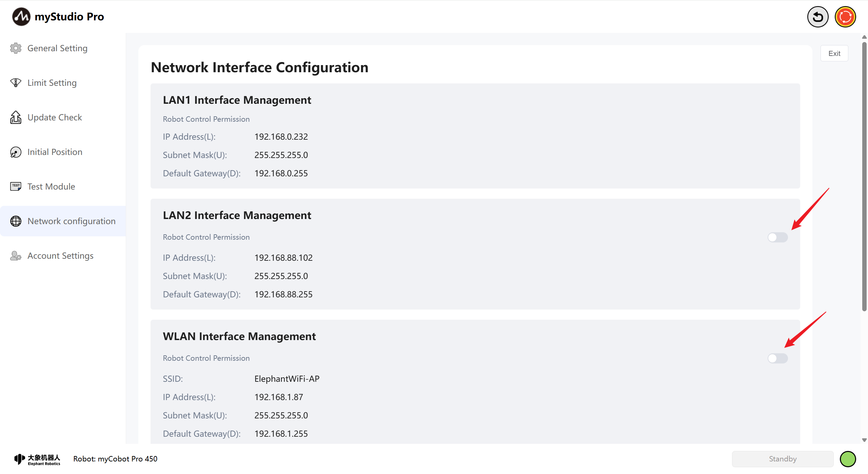Image resolution: width=868 pixels, height=474 pixels.
Task: Select the Test Module menu entry
Action: click(x=51, y=186)
